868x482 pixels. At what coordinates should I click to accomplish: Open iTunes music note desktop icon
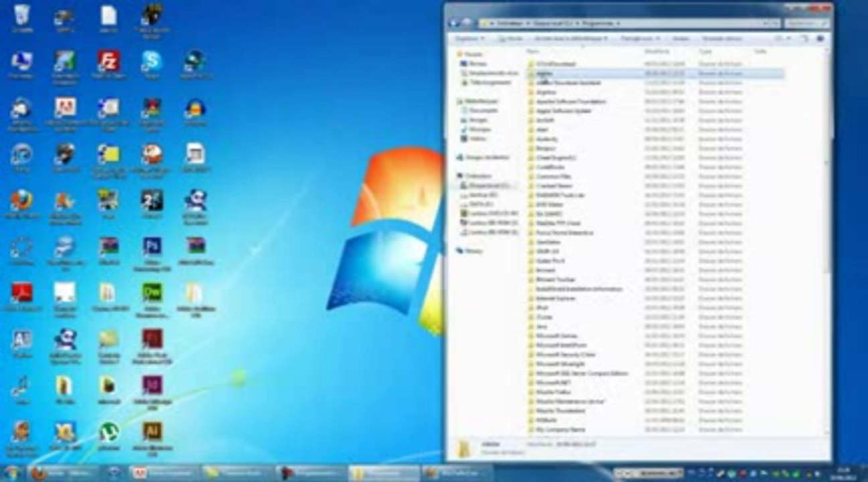21,390
